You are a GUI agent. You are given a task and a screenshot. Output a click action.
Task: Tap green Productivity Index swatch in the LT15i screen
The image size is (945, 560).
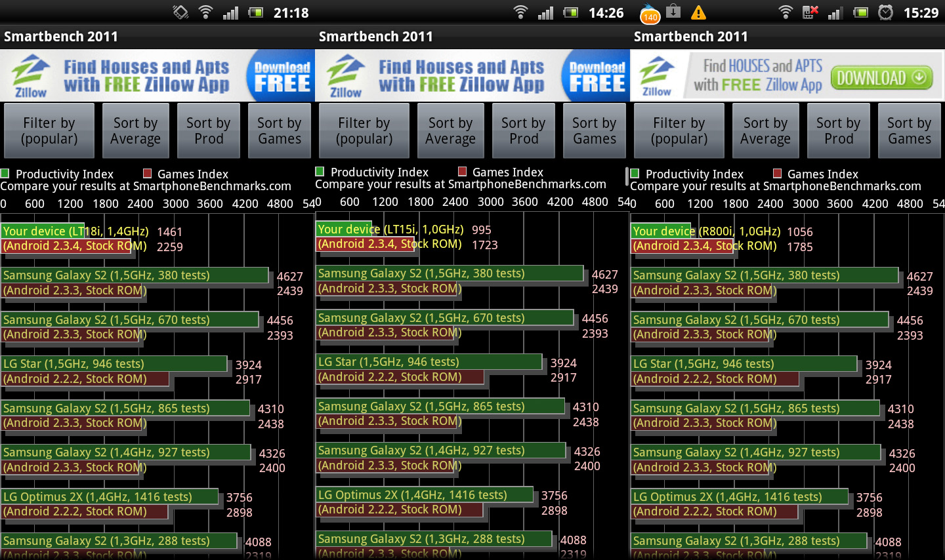(320, 172)
